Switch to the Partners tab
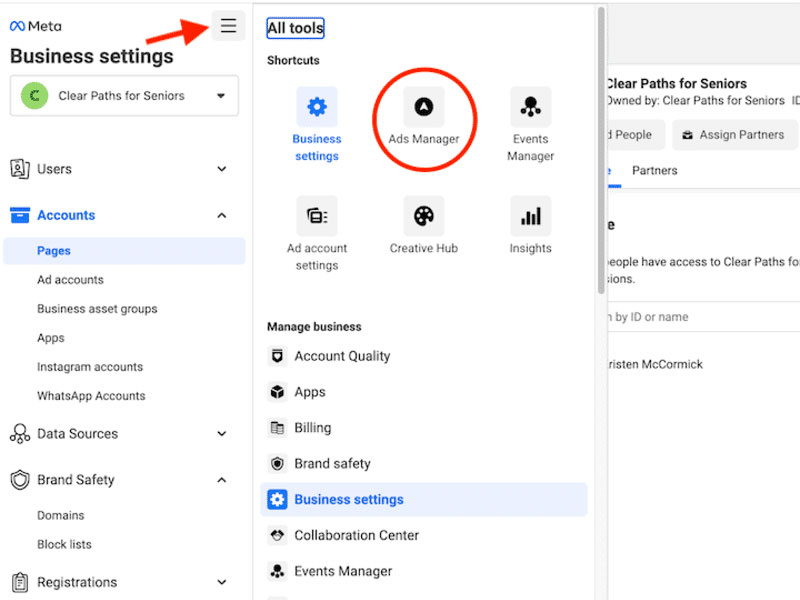The width and height of the screenshot is (800, 600). 654,171
